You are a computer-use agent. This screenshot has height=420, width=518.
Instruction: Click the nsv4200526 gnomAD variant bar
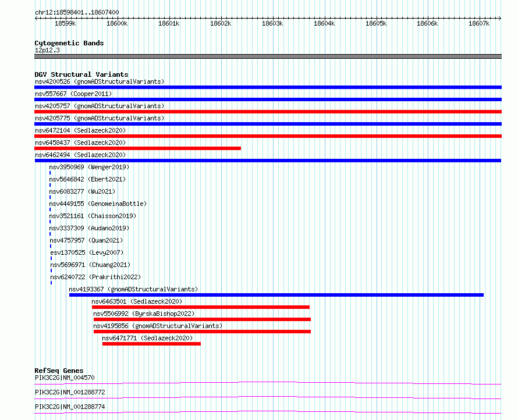click(x=268, y=87)
